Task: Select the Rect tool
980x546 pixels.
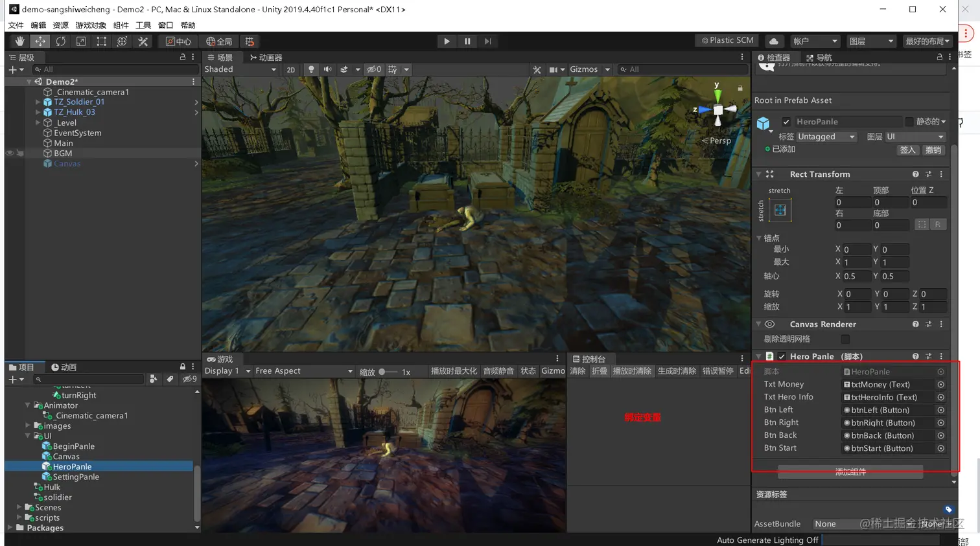Action: [x=101, y=41]
